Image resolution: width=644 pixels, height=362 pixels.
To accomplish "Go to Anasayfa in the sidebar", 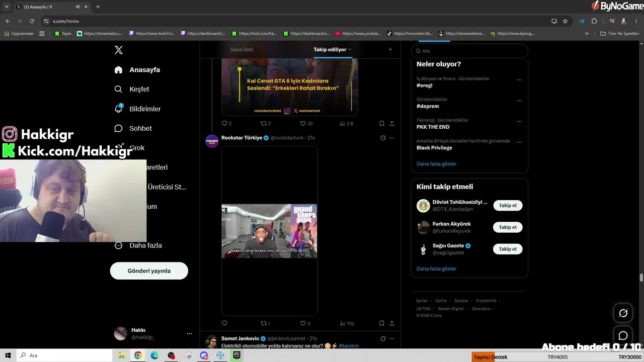I will [x=137, y=70].
